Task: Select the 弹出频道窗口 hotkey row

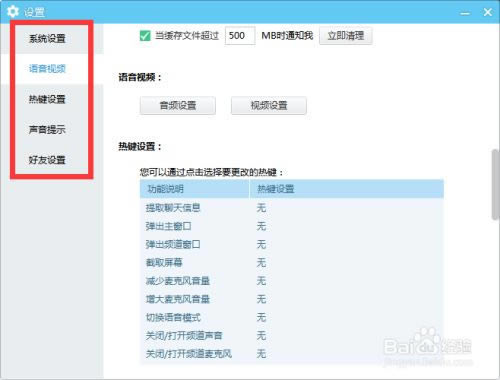Action: point(292,244)
